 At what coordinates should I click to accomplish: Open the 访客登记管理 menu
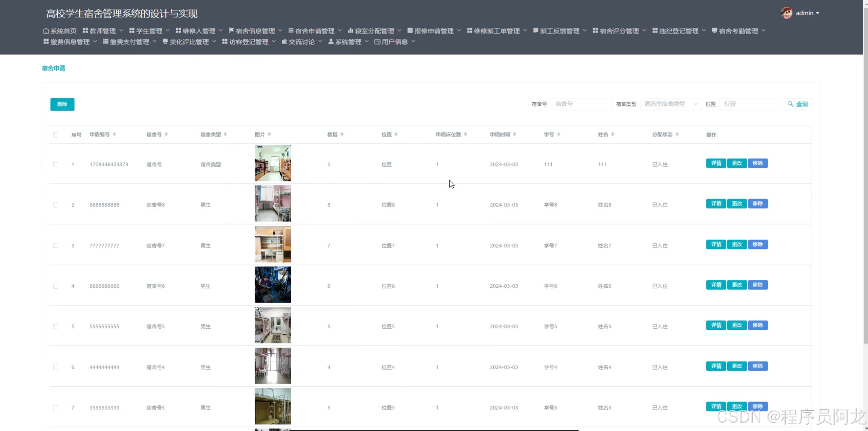tap(248, 42)
